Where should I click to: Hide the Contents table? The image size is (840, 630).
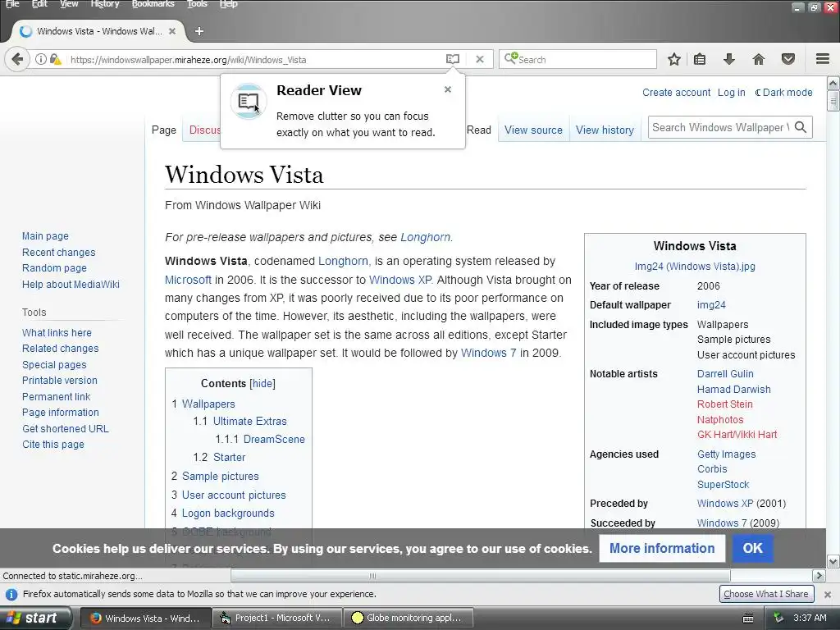(262, 384)
